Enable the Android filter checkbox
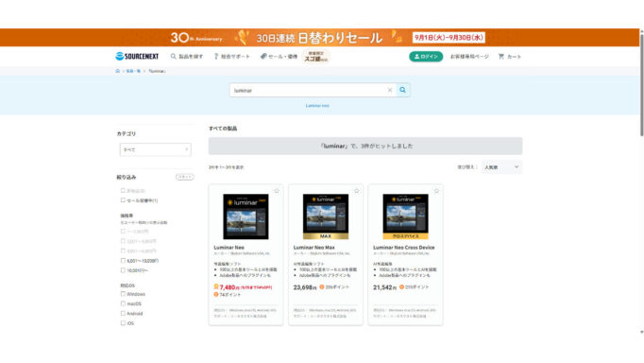Screen dimensions: 644x363 click(x=123, y=313)
